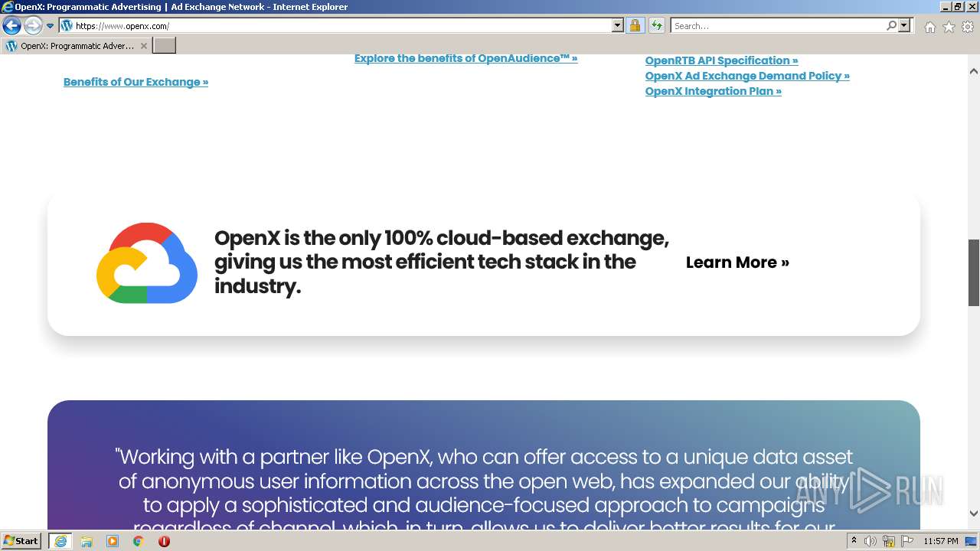This screenshot has width=980, height=551.
Task: Click the Show desktop button
Action: click(x=972, y=541)
